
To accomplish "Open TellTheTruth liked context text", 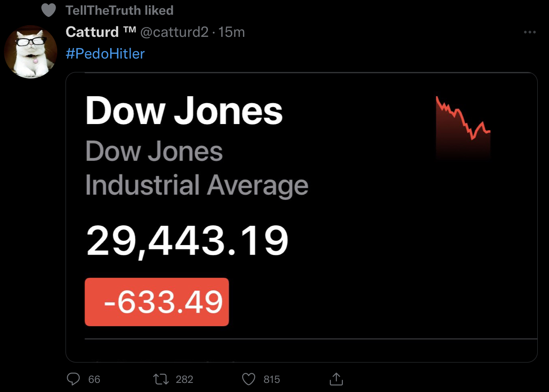I will (x=119, y=10).
